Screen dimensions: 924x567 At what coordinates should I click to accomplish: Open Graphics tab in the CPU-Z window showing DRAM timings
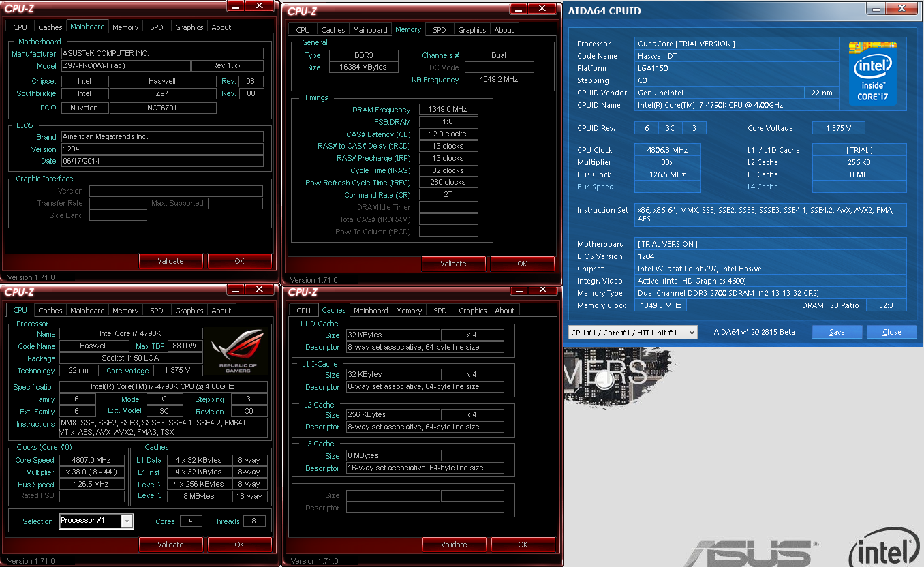point(472,30)
